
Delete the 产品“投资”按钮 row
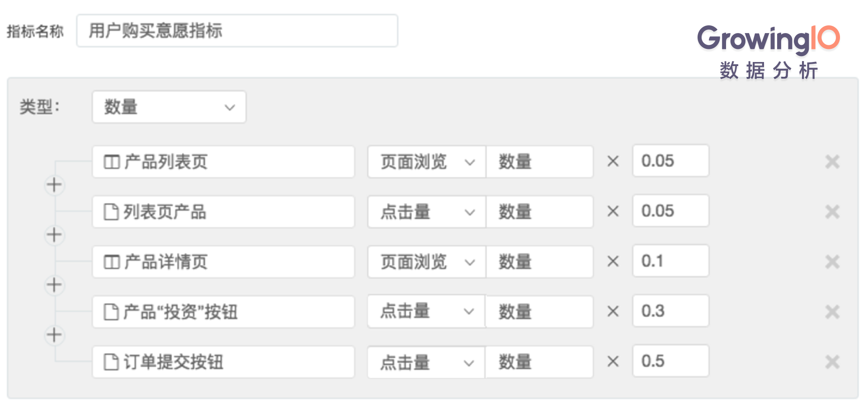click(x=832, y=312)
